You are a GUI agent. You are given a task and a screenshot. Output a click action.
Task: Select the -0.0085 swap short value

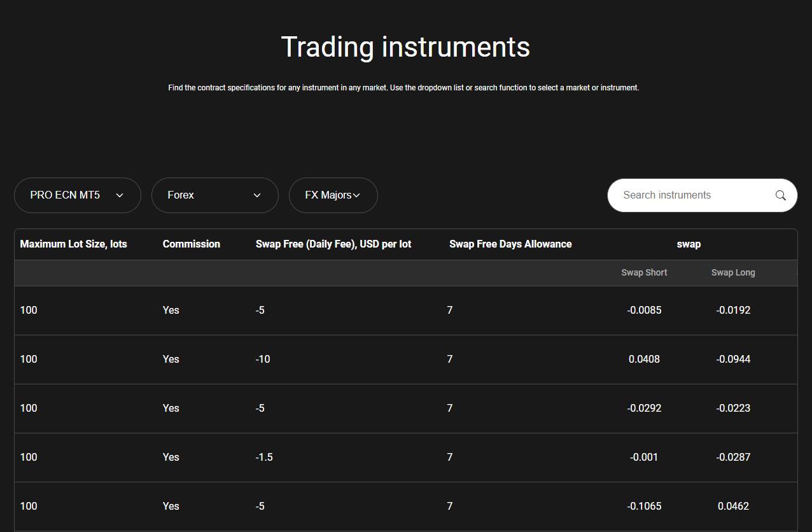click(x=644, y=311)
